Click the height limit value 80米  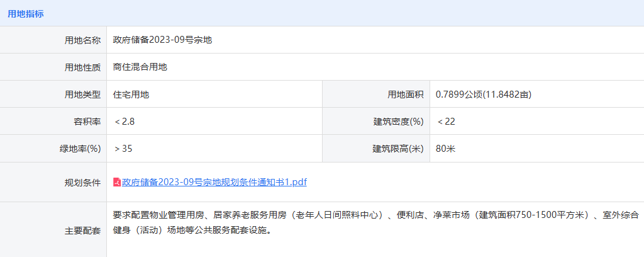445,149
